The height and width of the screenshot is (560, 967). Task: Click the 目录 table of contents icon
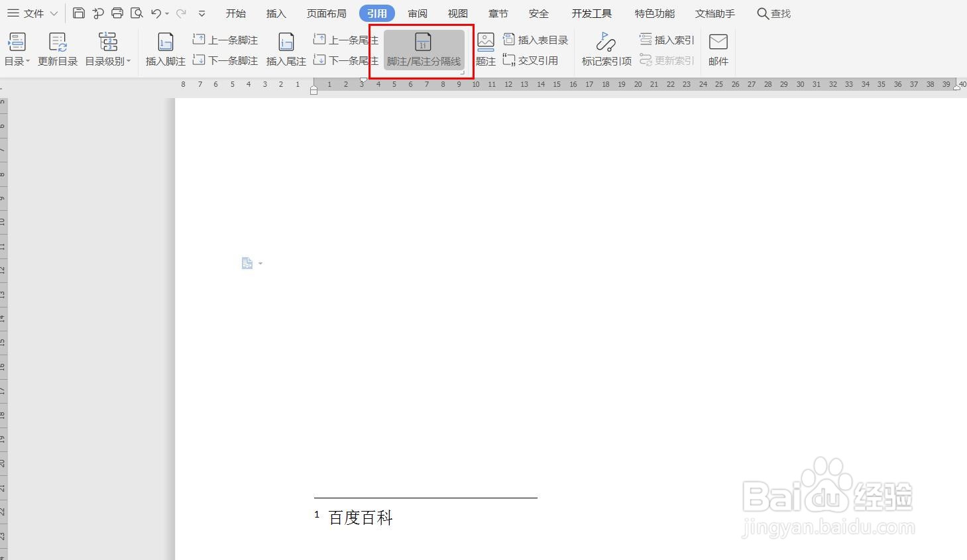[x=17, y=42]
